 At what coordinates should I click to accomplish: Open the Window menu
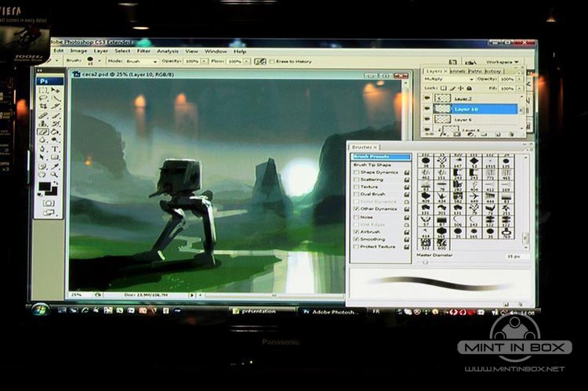click(216, 52)
